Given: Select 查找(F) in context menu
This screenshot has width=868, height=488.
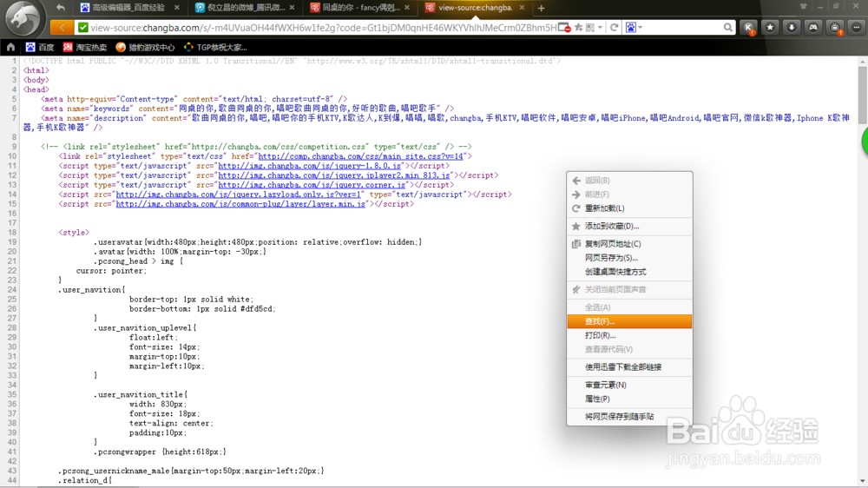Looking at the screenshot, I should point(629,321).
